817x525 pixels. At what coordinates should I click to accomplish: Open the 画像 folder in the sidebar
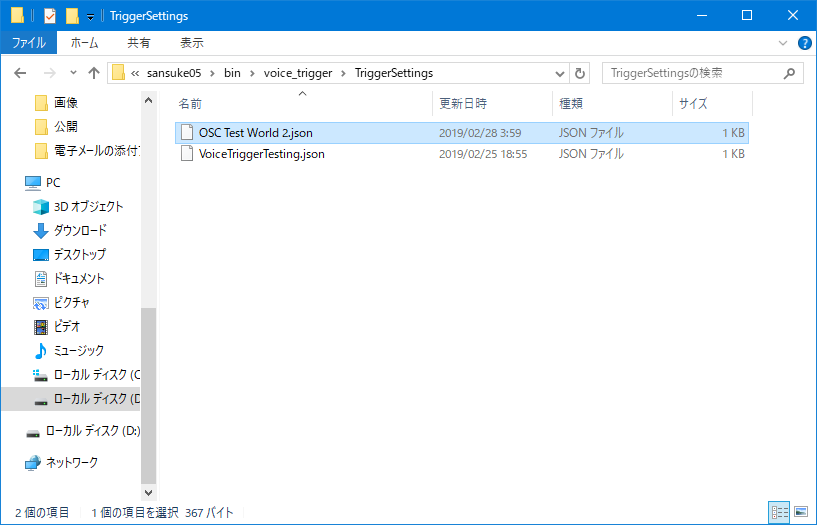(x=66, y=103)
